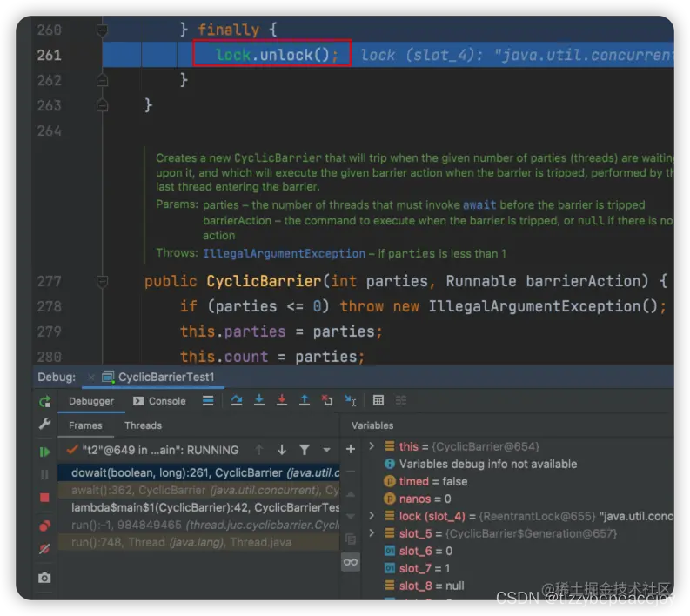This screenshot has width=690, height=616.
Task: Select previous frame up arrow
Action: pos(259,450)
